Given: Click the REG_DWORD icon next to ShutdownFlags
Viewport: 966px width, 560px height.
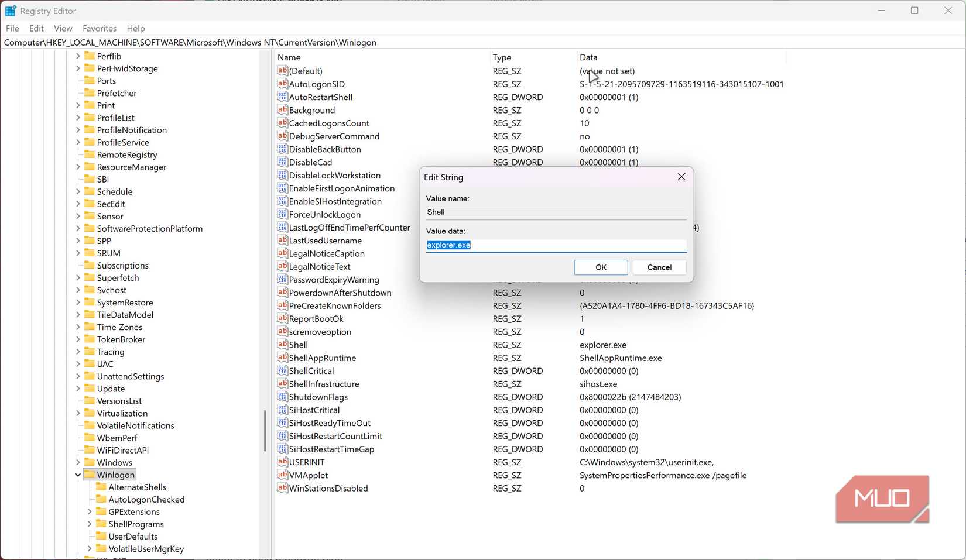Looking at the screenshot, I should (x=282, y=397).
